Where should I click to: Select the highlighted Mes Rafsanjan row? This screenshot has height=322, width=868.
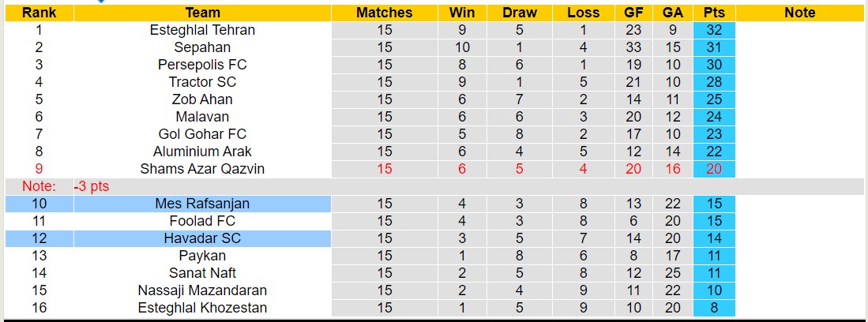click(202, 204)
